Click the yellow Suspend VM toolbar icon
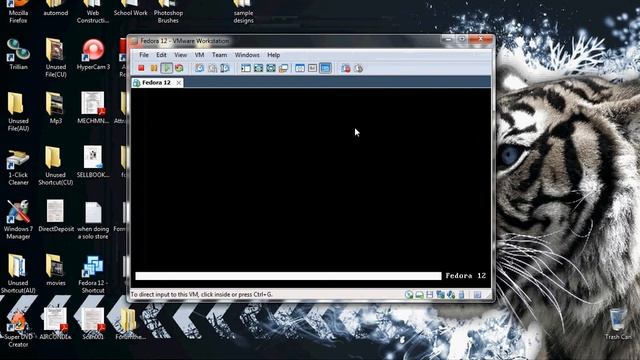640x360 pixels. point(154,68)
